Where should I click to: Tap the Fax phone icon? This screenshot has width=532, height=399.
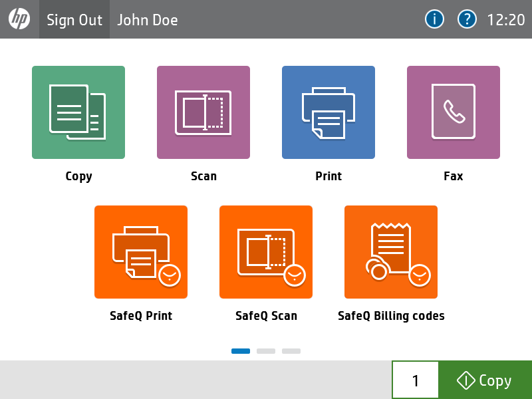click(454, 112)
